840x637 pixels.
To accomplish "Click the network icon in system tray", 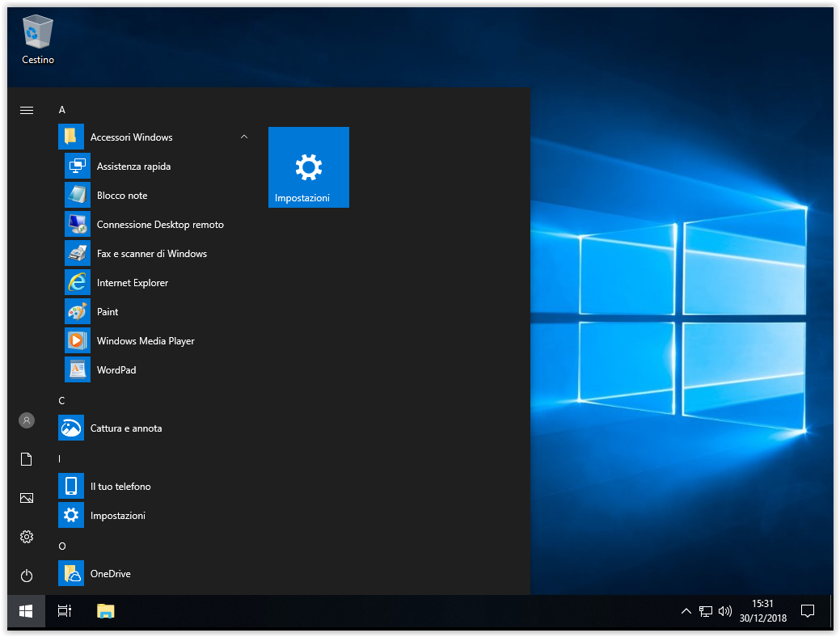I will coord(706,611).
